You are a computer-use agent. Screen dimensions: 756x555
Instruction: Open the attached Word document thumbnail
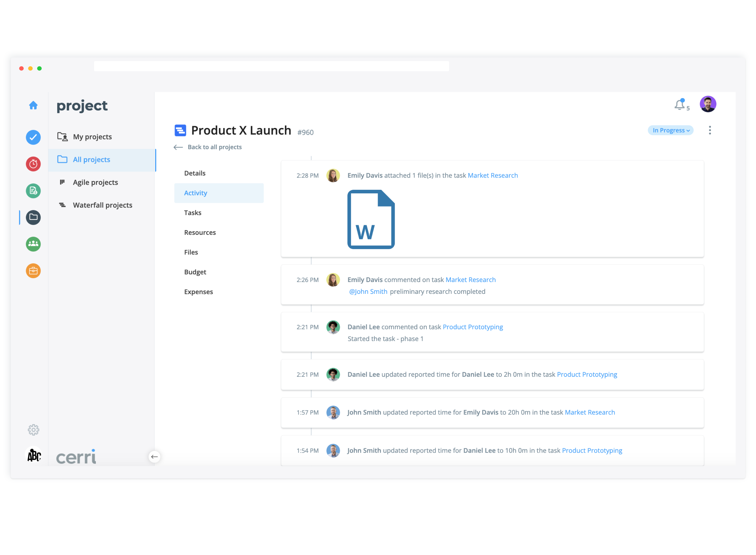371,219
